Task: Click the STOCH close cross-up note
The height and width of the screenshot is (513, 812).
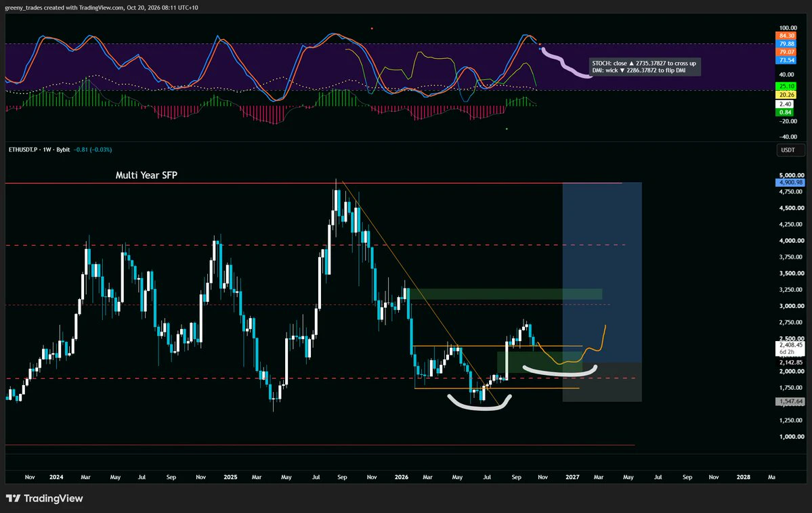Action: pos(644,63)
